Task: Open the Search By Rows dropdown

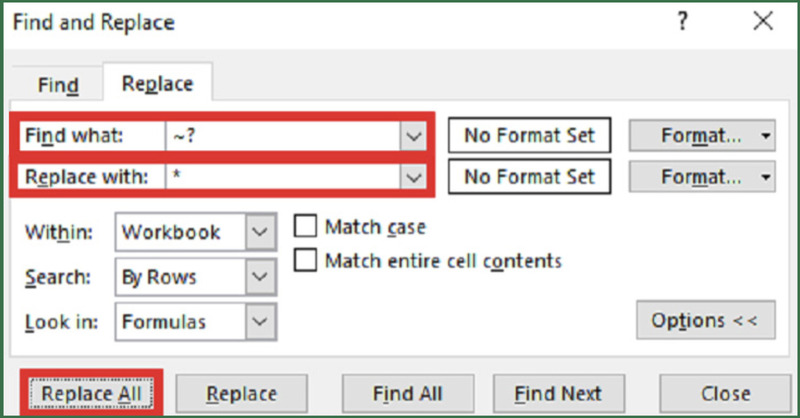Action: click(x=260, y=277)
